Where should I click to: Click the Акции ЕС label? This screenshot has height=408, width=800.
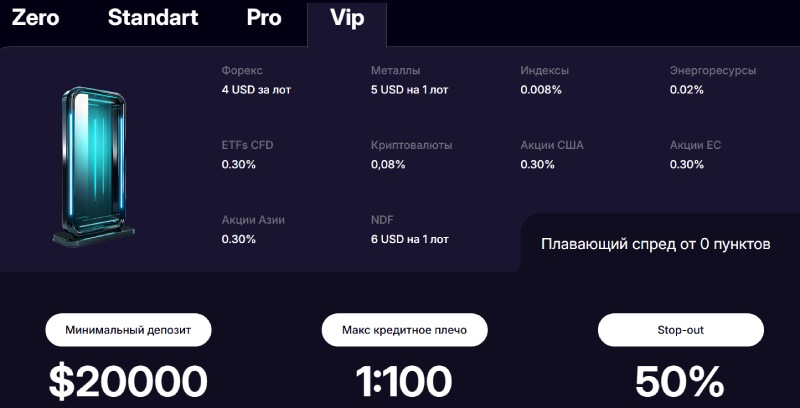pos(695,145)
